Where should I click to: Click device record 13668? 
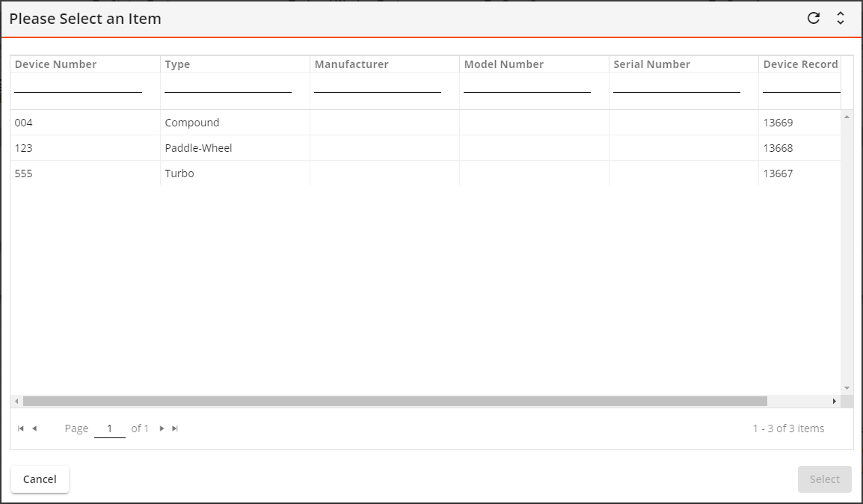pos(799,148)
